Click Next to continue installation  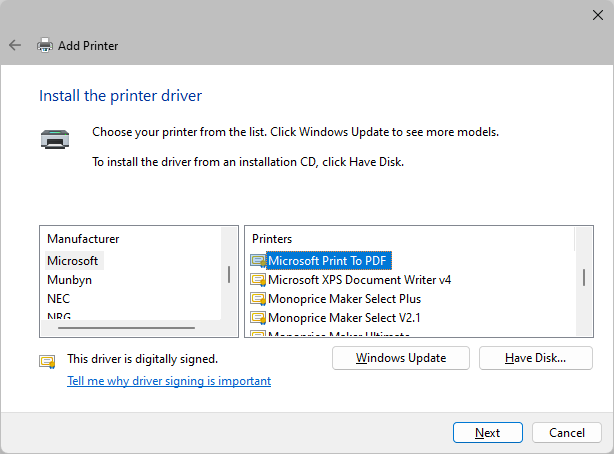coord(488,432)
